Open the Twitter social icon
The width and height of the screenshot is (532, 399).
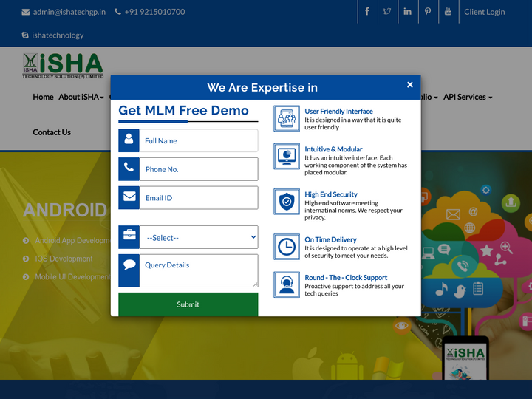point(387,12)
